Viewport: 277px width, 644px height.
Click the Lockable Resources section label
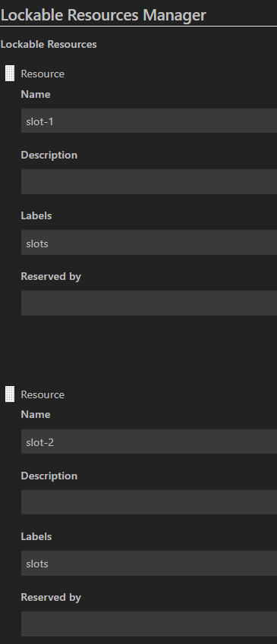click(49, 44)
